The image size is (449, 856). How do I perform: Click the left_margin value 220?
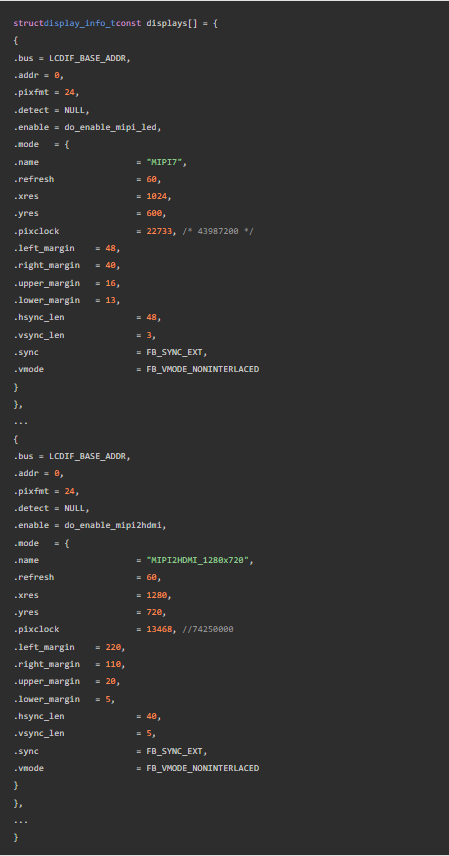[113, 647]
